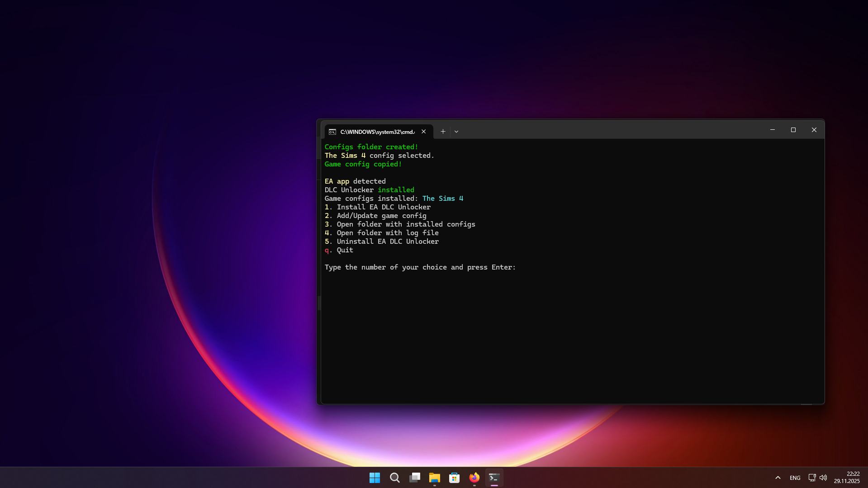Maximize the terminal window
868x488 pixels.
point(793,130)
